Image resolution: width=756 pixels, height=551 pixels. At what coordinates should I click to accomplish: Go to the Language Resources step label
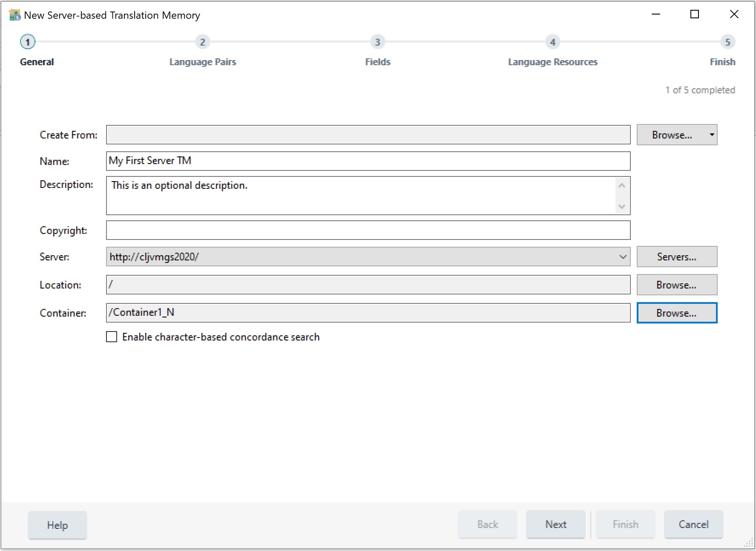552,62
